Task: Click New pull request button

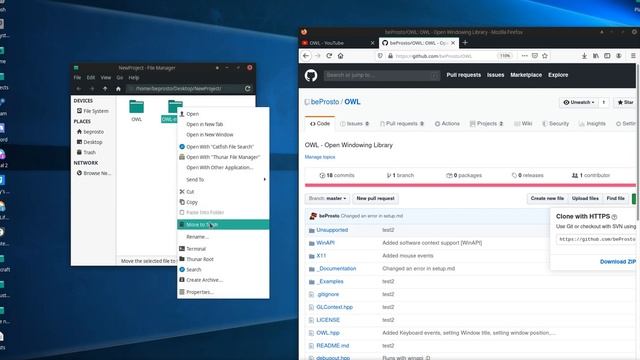Action: pos(376,198)
